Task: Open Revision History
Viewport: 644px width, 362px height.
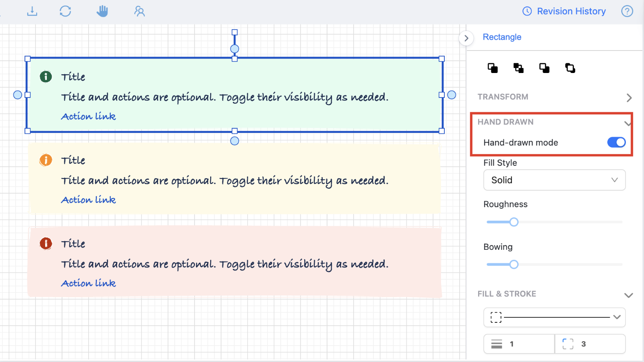Action: pos(564,11)
